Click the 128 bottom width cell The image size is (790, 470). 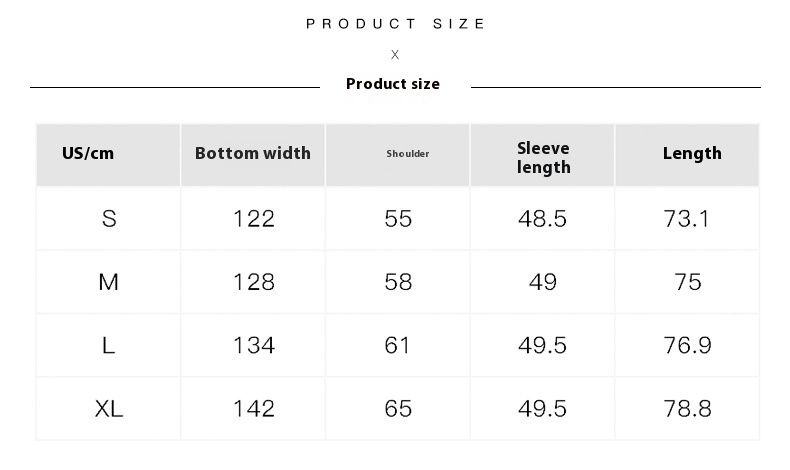(254, 282)
